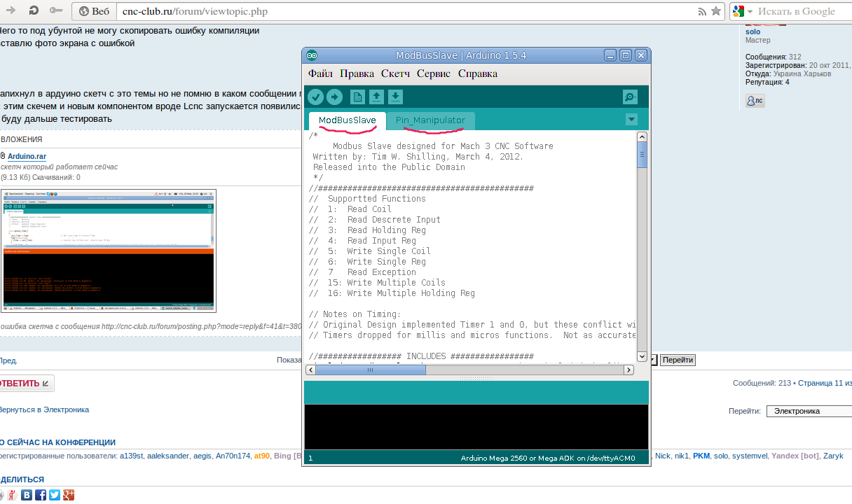Click the editor scroll-down arrow
The height and width of the screenshot is (504, 852).
point(642,357)
